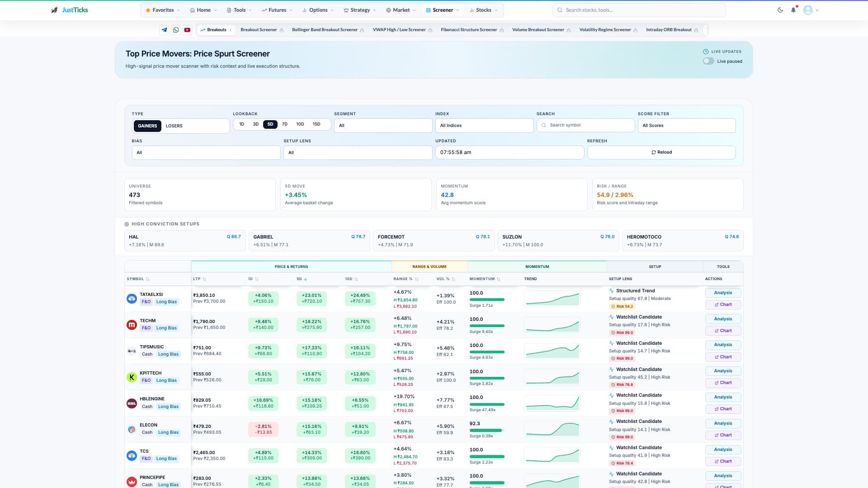Sort by the RANGE % column icon
The height and width of the screenshot is (488, 868).
pos(417,279)
